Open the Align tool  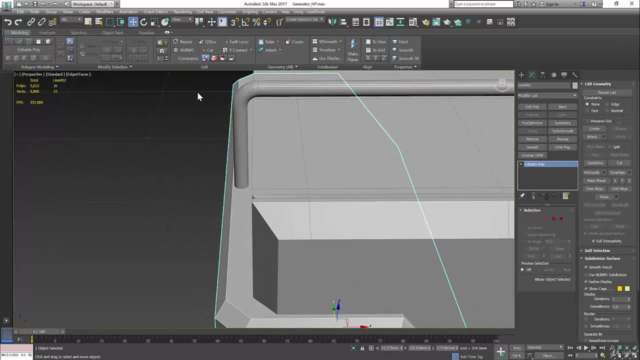point(343,22)
